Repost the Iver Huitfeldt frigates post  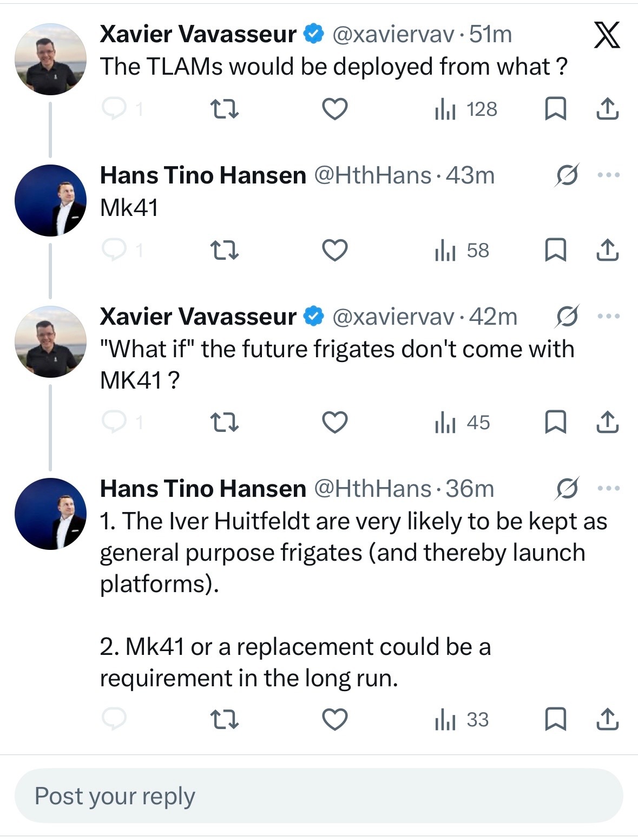point(223,720)
